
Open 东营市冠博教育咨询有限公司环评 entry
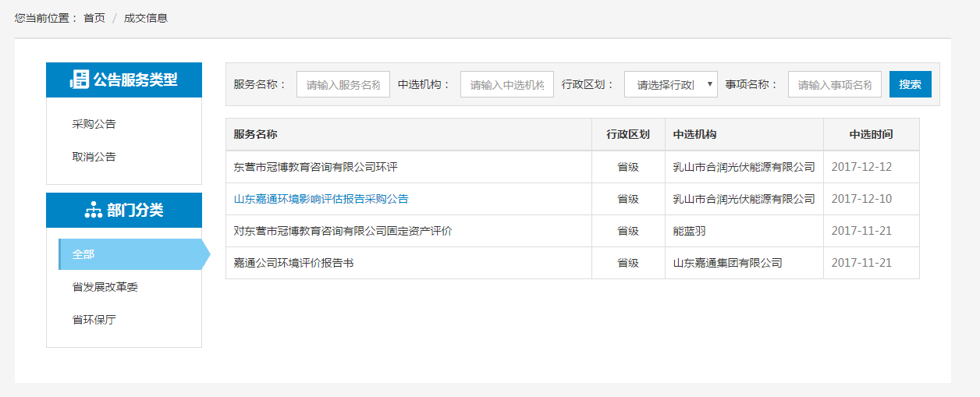click(315, 167)
